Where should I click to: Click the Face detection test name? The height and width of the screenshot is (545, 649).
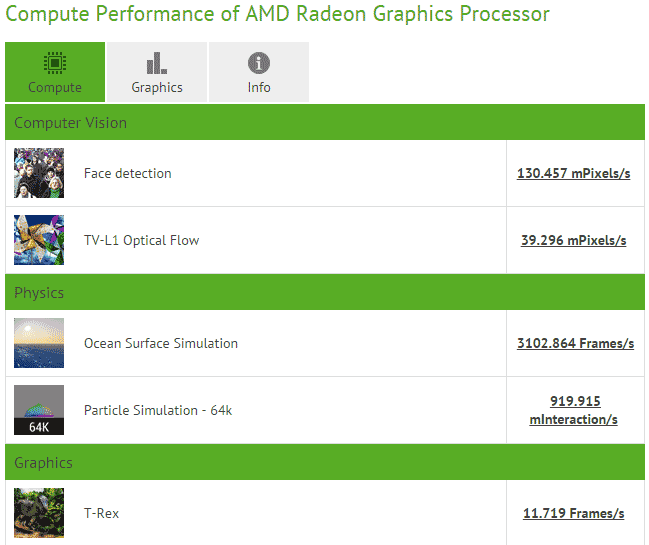[128, 173]
